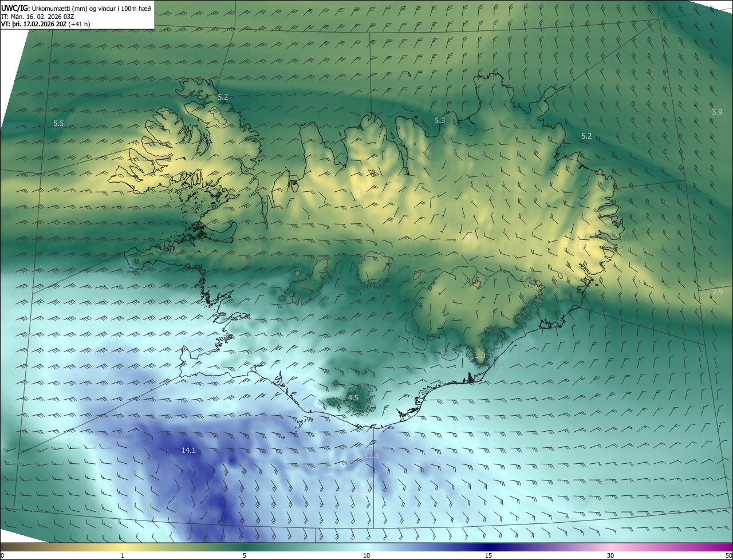Click the 12.3 precipitation value label
Image resolution: width=733 pixels, height=560 pixels.
[372, 455]
